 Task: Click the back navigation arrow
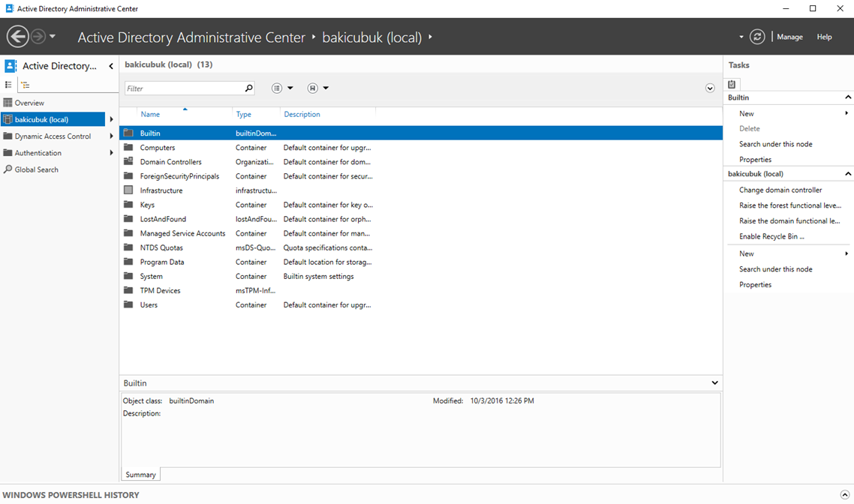(17, 37)
